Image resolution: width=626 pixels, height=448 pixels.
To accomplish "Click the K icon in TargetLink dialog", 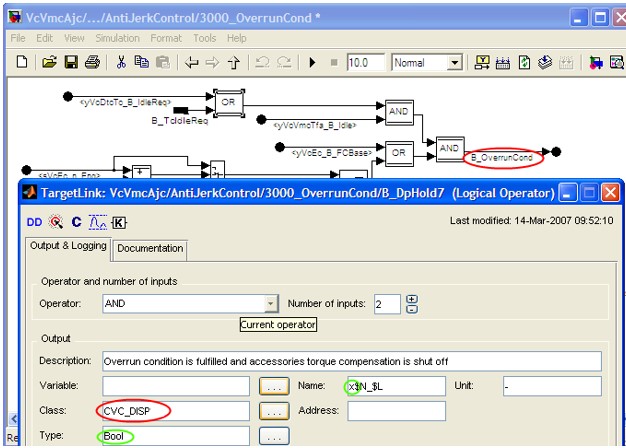I will point(119,222).
